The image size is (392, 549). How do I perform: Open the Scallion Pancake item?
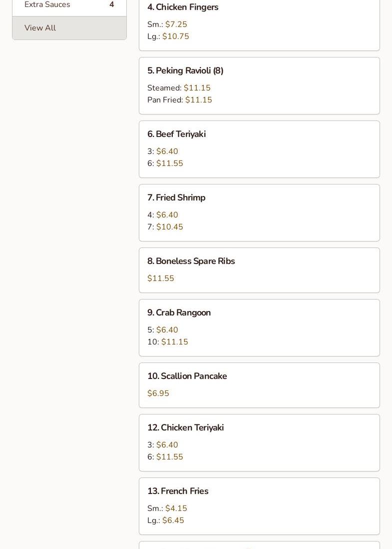click(x=187, y=376)
